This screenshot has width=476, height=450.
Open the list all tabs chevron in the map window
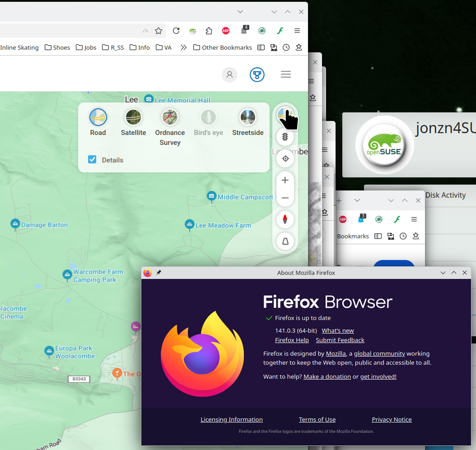click(x=240, y=12)
